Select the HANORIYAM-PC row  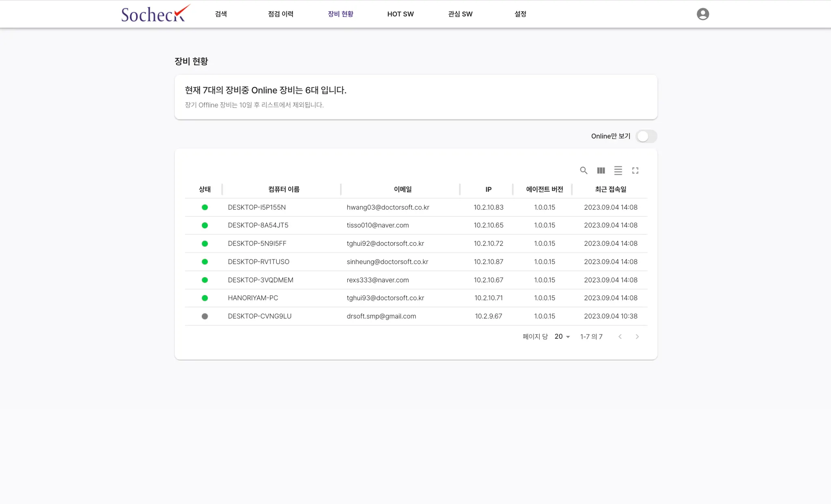253,298
